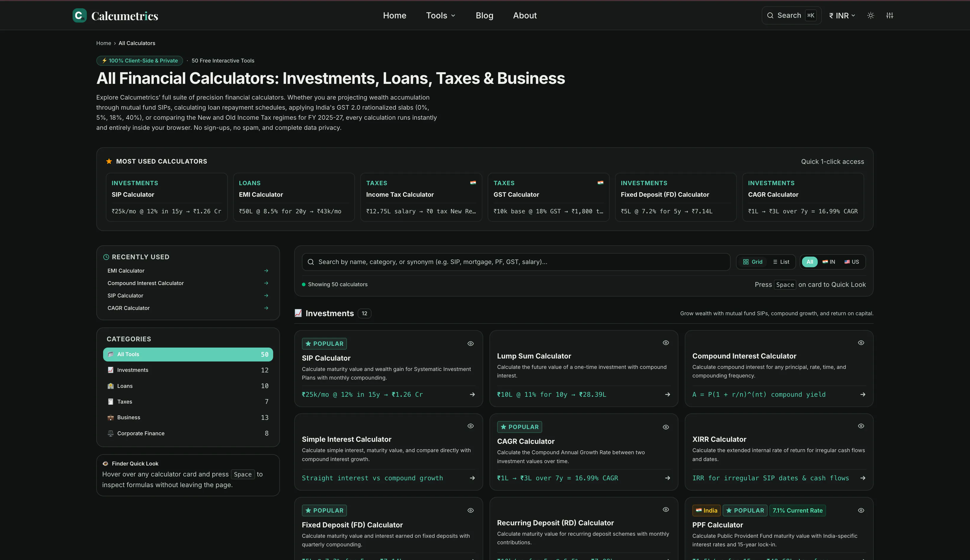Screen dimensions: 970x560
Task: Switch to Grid view
Action: (x=753, y=262)
